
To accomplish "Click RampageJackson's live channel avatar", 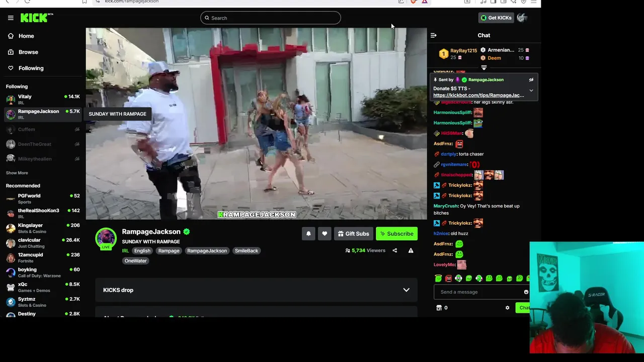I will (106, 239).
